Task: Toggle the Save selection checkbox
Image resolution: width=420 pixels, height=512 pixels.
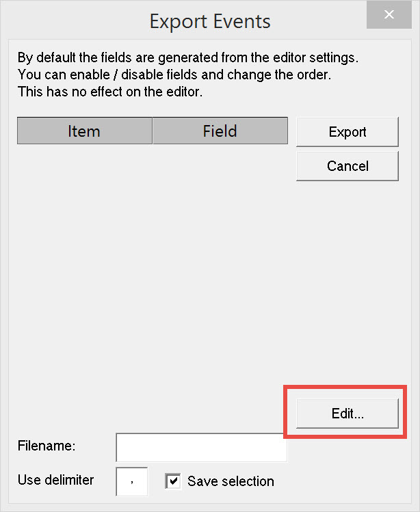Action: click(172, 481)
